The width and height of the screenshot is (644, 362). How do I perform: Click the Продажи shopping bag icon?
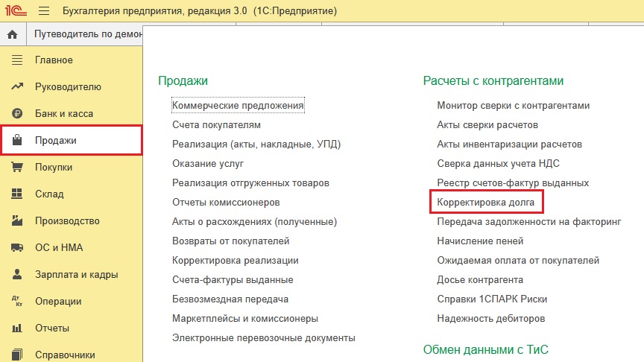point(17,140)
